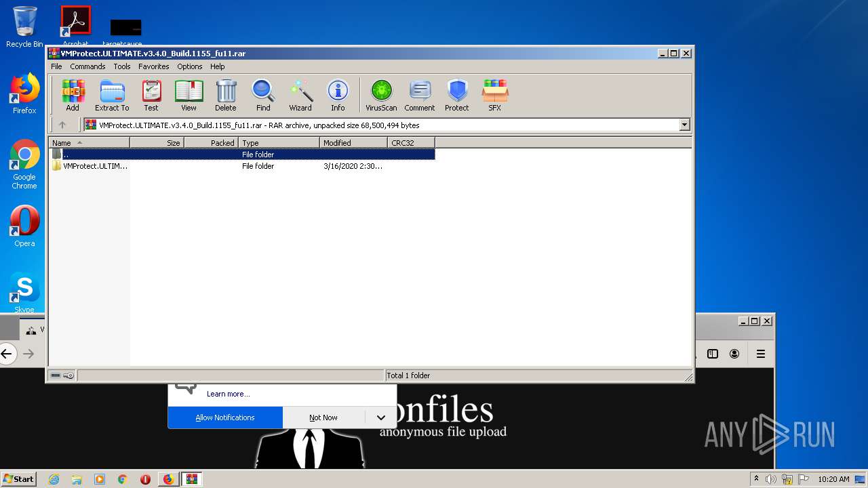Open Recycle Bin on desktop
This screenshot has height=488, width=868.
24,27
